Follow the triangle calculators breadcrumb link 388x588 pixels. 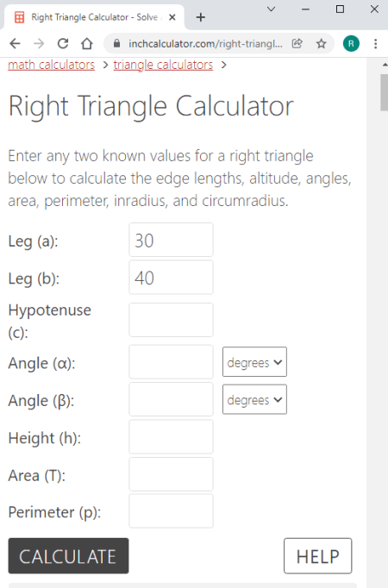pyautogui.click(x=163, y=65)
